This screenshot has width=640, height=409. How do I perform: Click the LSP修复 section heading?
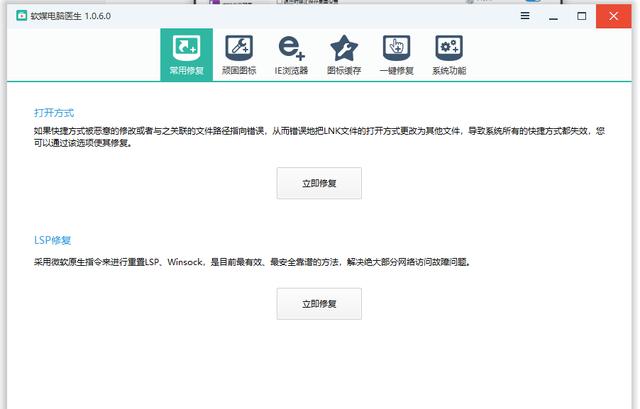[x=52, y=240]
